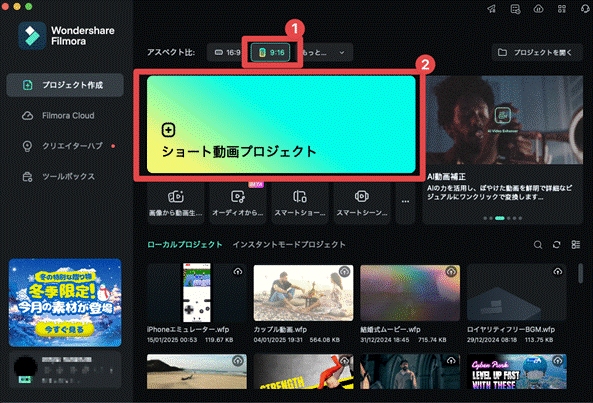Click the refresh projects icon
Image resolution: width=593 pixels, height=403 pixels.
pyautogui.click(x=556, y=245)
